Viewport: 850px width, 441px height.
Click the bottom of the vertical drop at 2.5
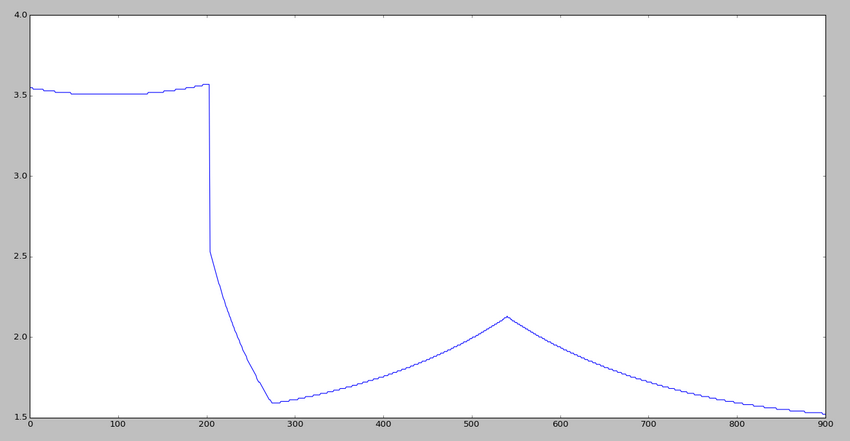(210, 251)
